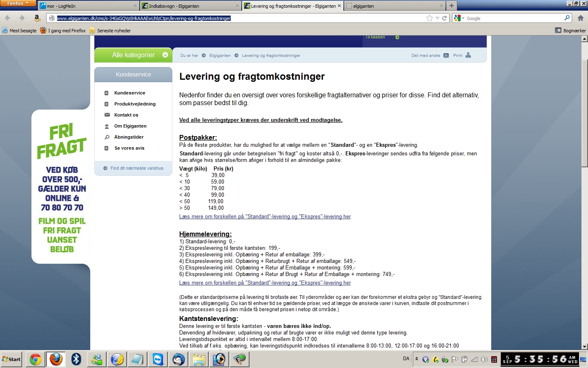Open the Mest besøgte bookmark

(19, 30)
